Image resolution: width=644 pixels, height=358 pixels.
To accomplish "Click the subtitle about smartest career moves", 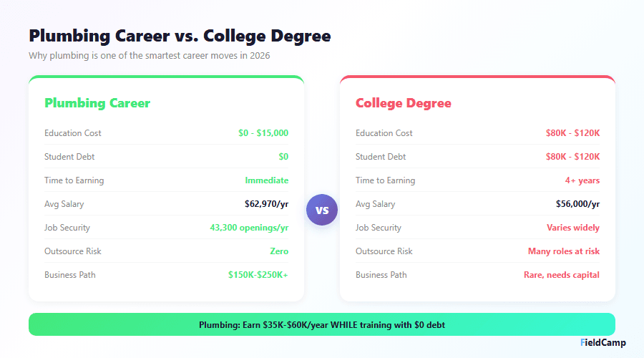I will (150, 55).
